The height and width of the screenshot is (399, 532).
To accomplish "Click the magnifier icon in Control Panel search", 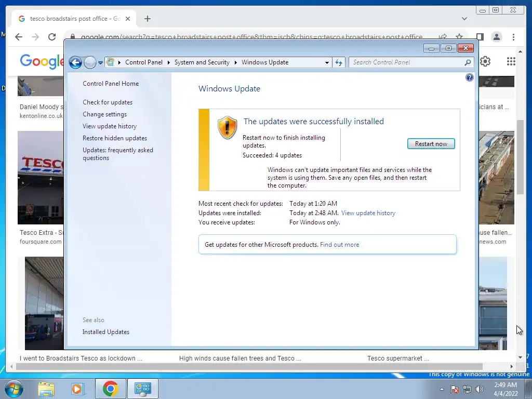I will [x=468, y=62].
